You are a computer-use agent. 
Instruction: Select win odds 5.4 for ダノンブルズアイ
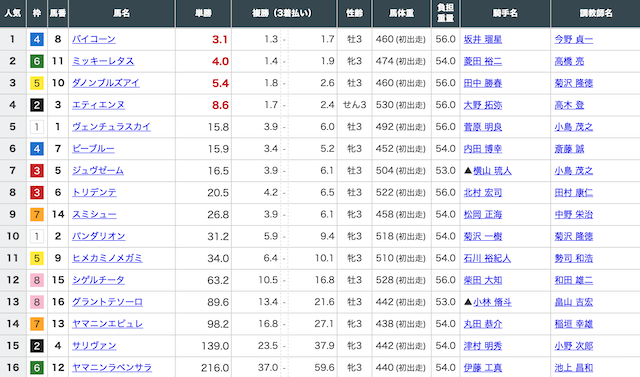(x=220, y=84)
